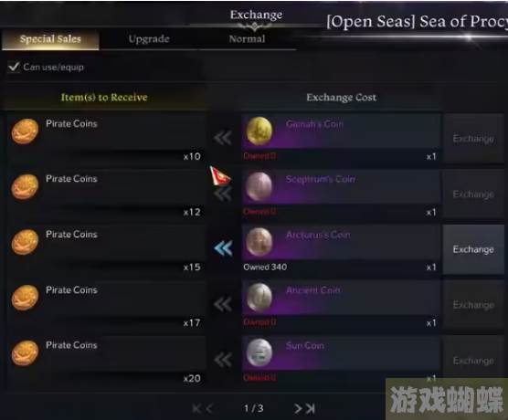508x420 pixels.
Task: Select the Arcturus's Coin icon
Action: pyautogui.click(x=259, y=242)
